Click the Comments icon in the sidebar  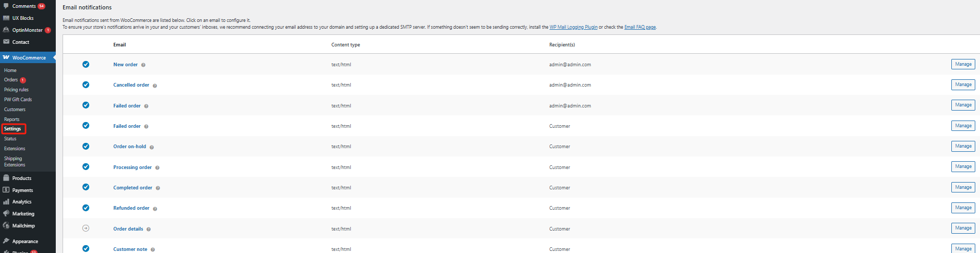click(6, 6)
